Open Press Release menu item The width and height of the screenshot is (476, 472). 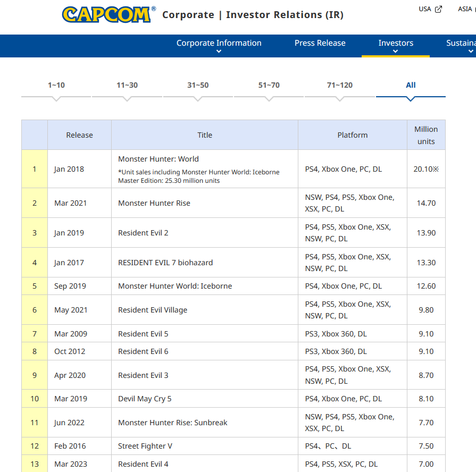320,43
